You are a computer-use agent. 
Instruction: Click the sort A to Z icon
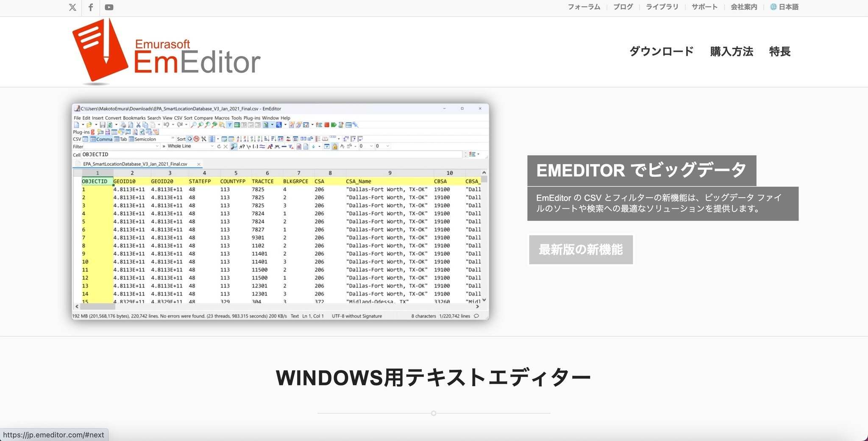(239, 139)
